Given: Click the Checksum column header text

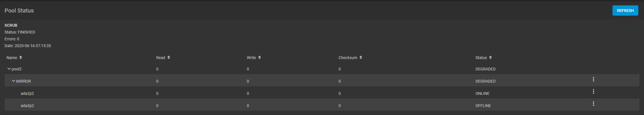Looking at the screenshot, I should [348, 58].
